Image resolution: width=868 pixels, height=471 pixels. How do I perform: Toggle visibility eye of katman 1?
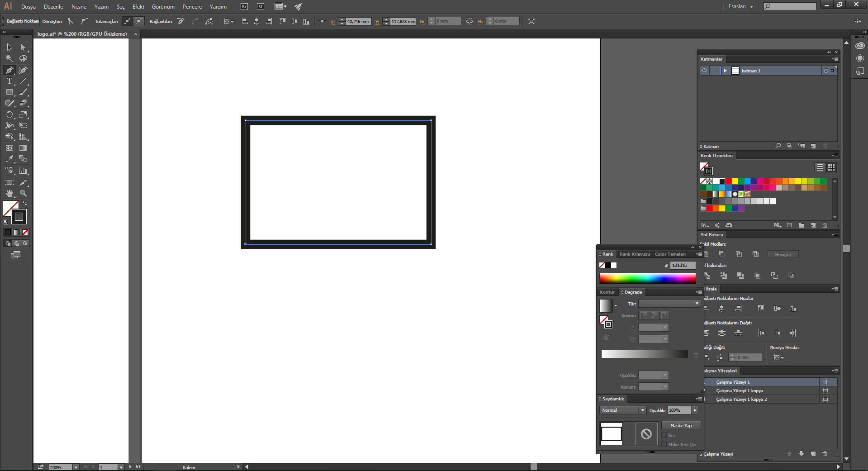click(x=704, y=71)
